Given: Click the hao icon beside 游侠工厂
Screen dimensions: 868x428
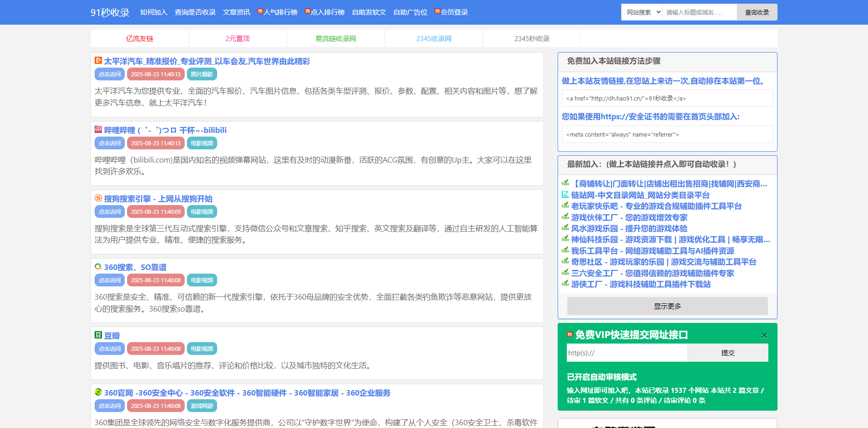Looking at the screenshot, I should tap(565, 284).
